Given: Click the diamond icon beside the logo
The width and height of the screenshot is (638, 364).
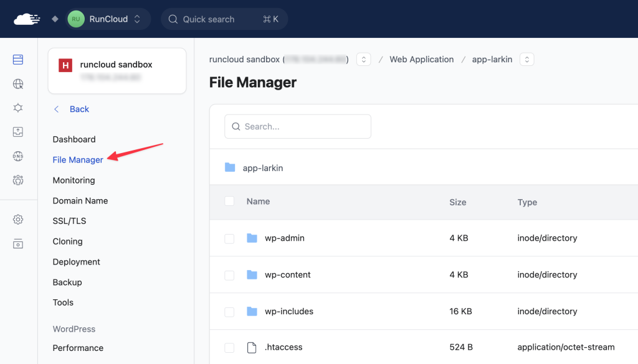Looking at the screenshot, I should click(55, 19).
